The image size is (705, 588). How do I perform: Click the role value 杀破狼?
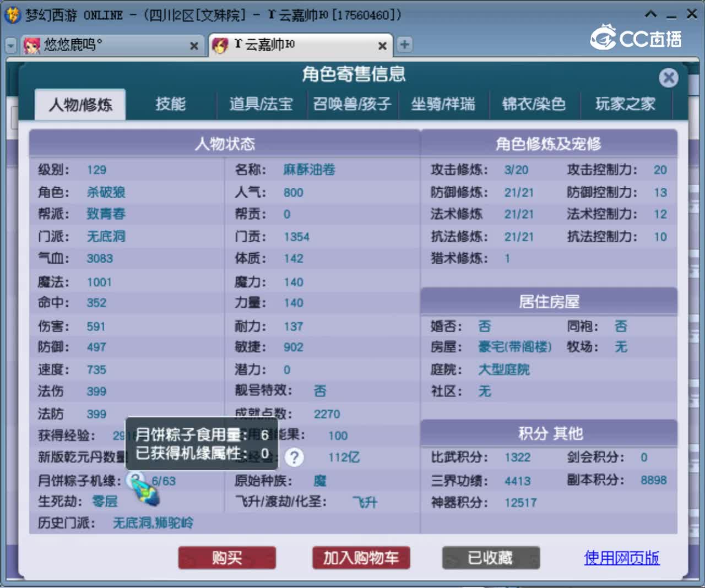click(106, 192)
